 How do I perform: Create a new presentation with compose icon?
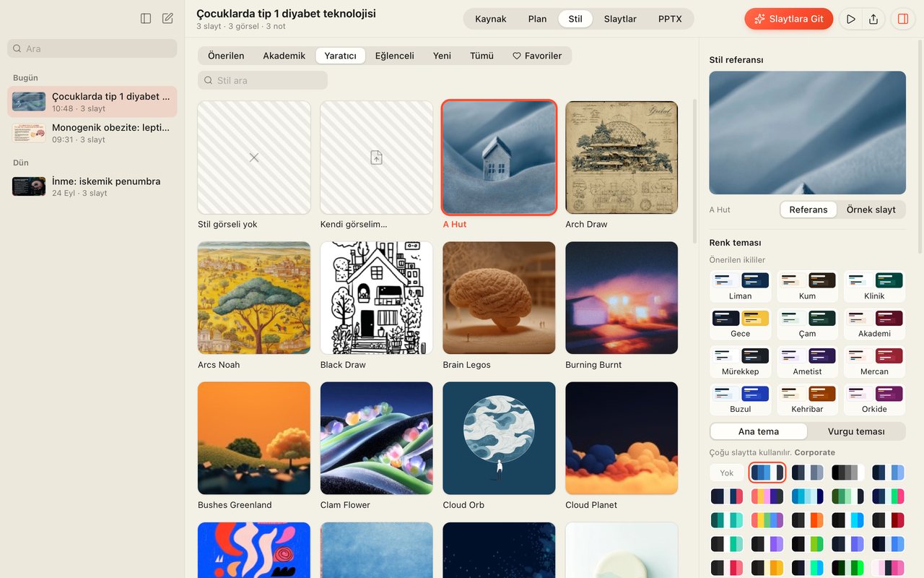point(167,19)
